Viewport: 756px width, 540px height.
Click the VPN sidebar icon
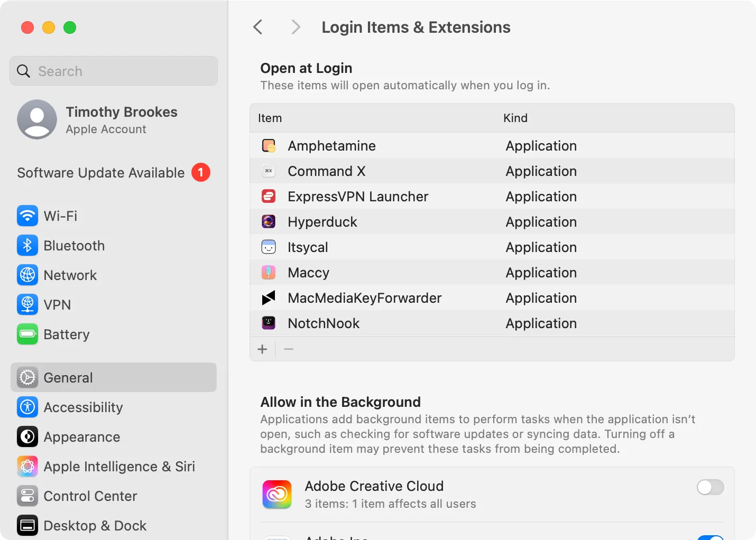pyautogui.click(x=27, y=304)
